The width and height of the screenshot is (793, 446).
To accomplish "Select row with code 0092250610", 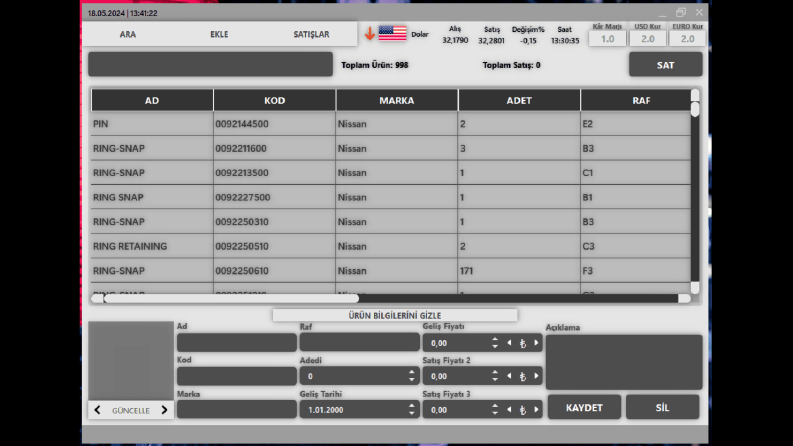I will pyautogui.click(x=390, y=271).
